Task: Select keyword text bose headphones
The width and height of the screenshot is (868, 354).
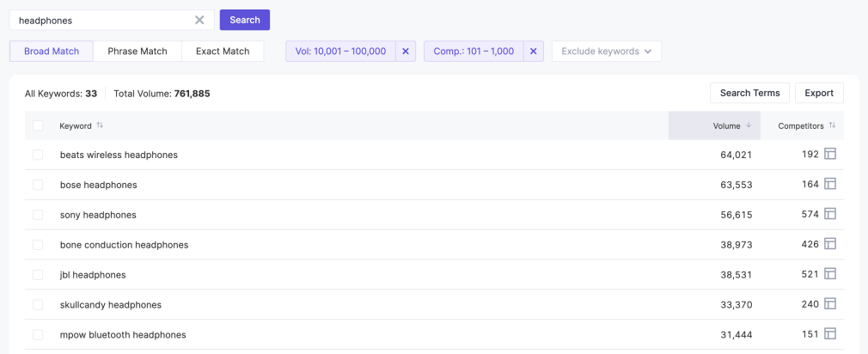Action: pyautogui.click(x=99, y=185)
